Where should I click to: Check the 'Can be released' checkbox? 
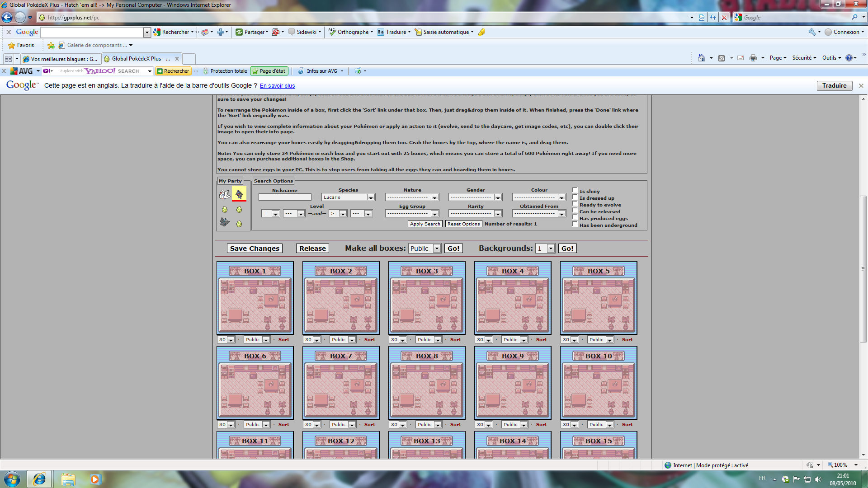click(575, 211)
